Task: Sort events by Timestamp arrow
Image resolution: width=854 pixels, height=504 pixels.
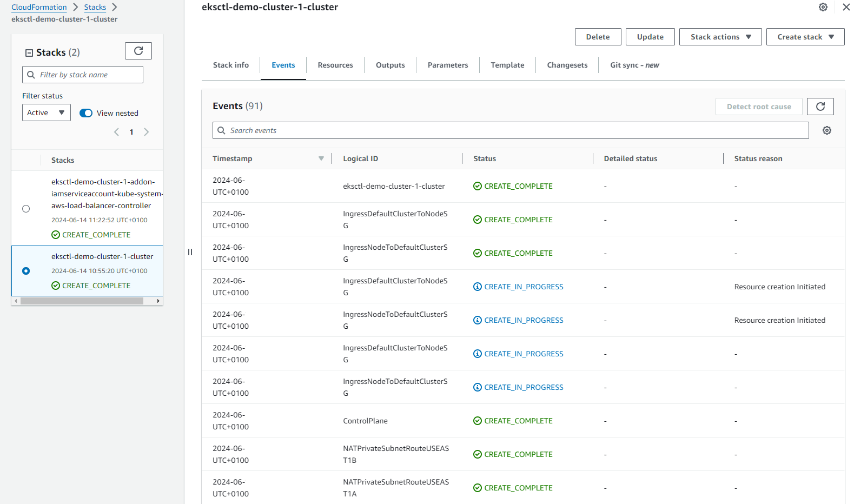Action: [x=321, y=158]
